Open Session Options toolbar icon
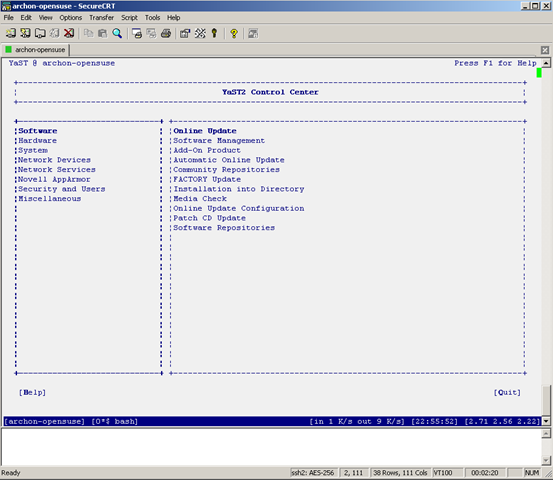553x480 pixels. tap(185, 34)
